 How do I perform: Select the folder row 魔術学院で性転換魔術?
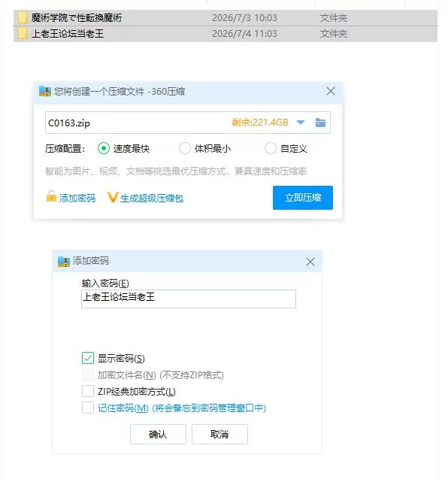(226, 18)
